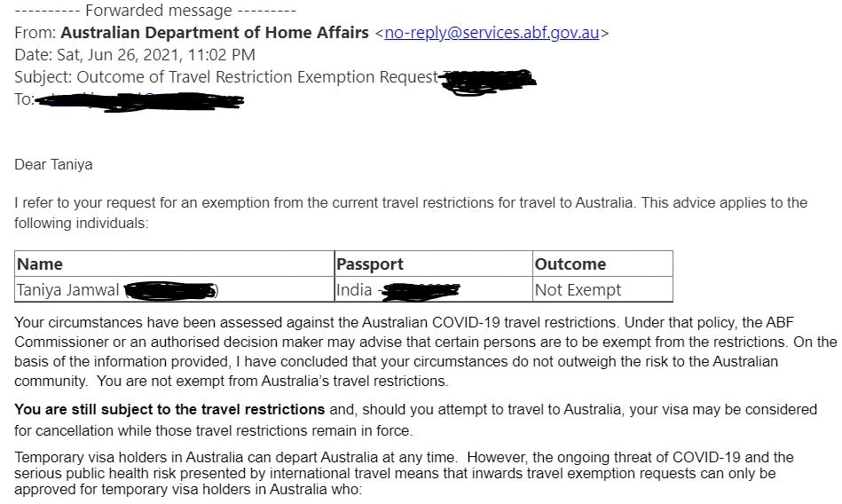Select the 'Name' column header in the table

point(40,264)
